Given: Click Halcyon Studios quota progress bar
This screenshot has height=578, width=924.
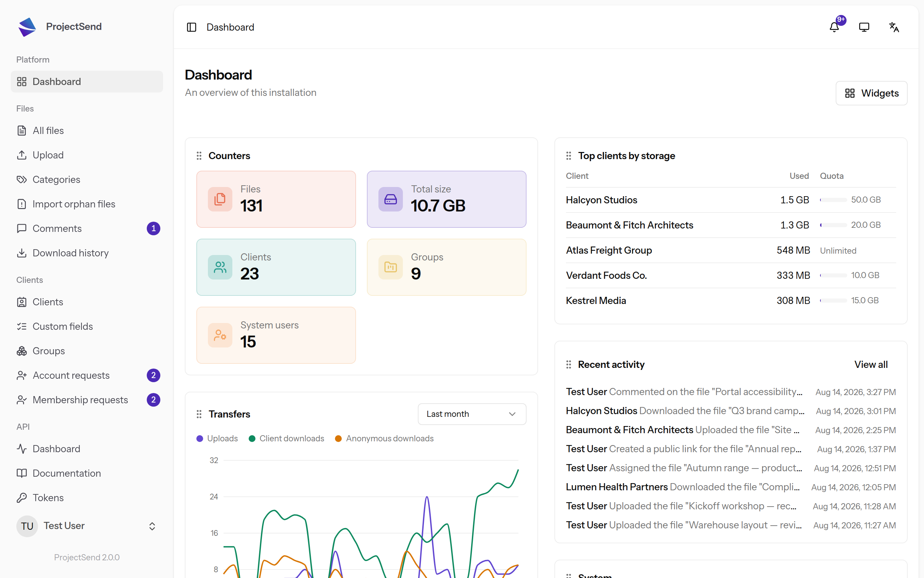Looking at the screenshot, I should click(x=834, y=200).
